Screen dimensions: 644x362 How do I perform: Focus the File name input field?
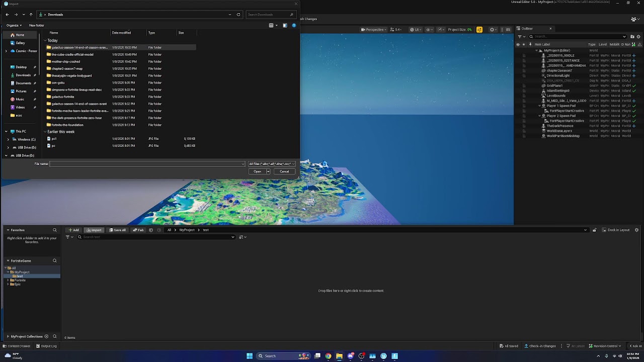coord(147,164)
